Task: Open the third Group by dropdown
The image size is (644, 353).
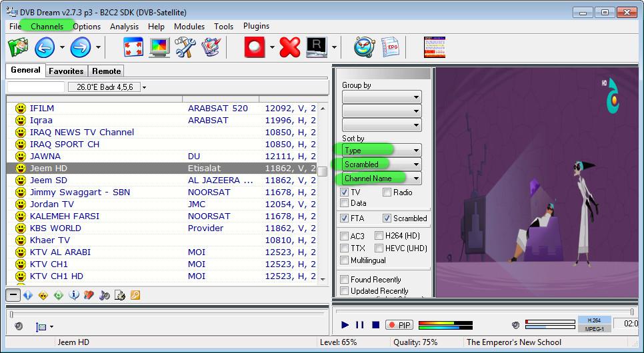Action: click(x=381, y=125)
